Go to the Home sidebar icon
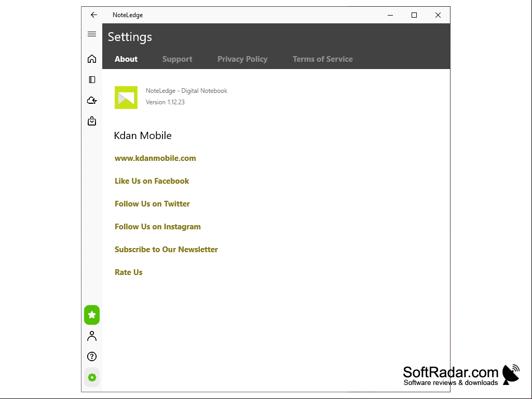The height and width of the screenshot is (399, 532). tap(92, 59)
